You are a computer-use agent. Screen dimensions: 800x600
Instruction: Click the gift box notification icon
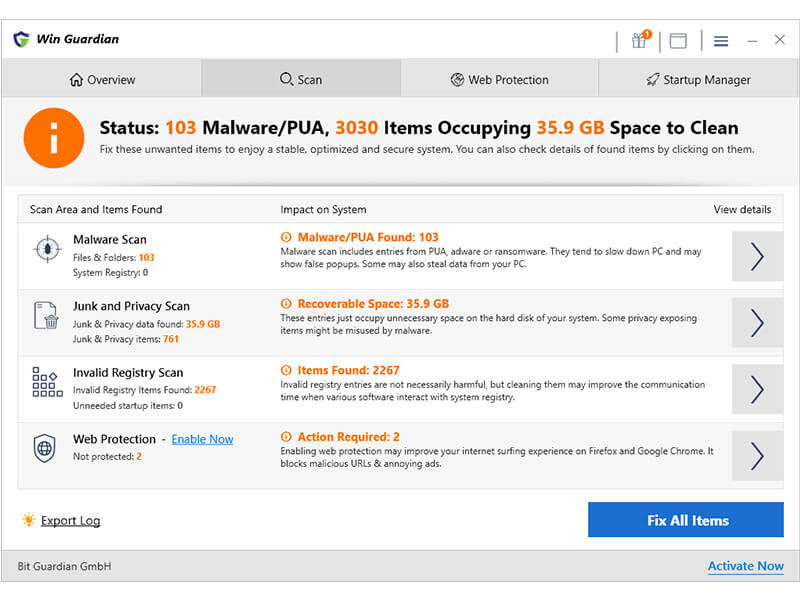(640, 40)
